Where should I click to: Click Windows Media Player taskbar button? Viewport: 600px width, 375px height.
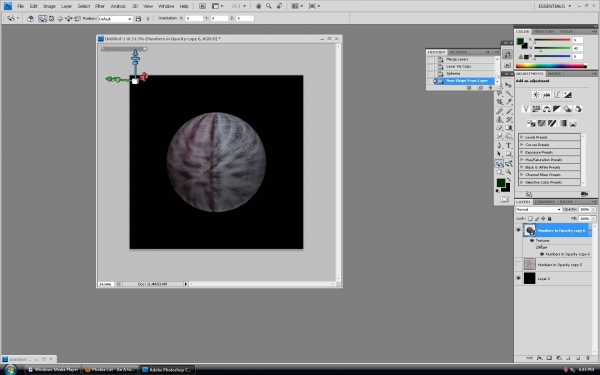pos(53,370)
